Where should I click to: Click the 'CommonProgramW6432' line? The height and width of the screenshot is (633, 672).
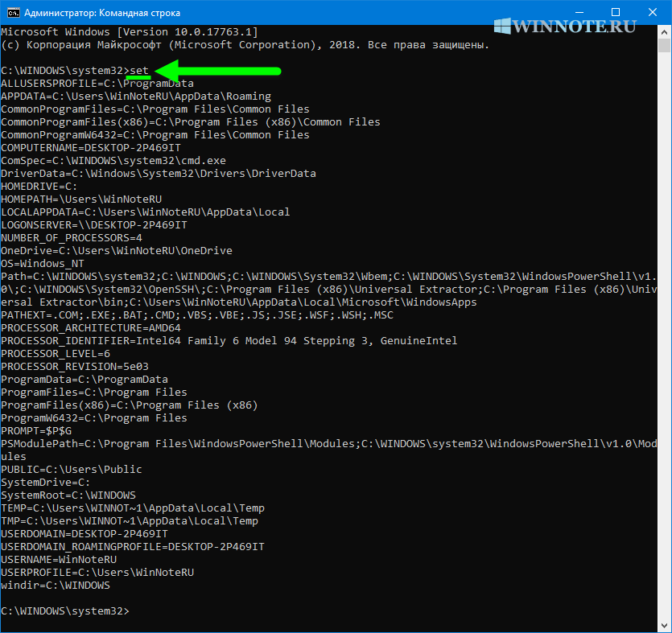click(x=155, y=135)
